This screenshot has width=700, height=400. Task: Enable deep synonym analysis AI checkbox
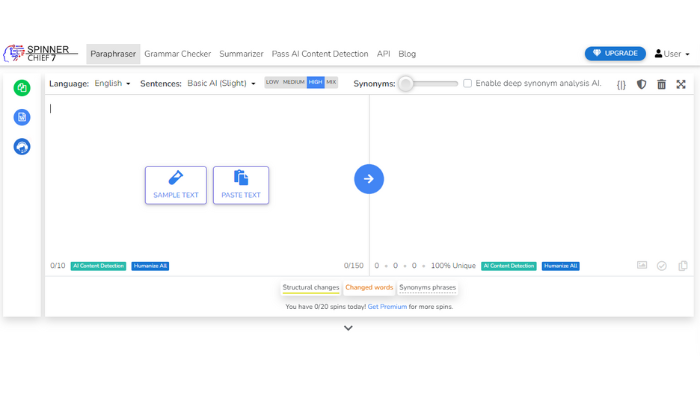467,83
